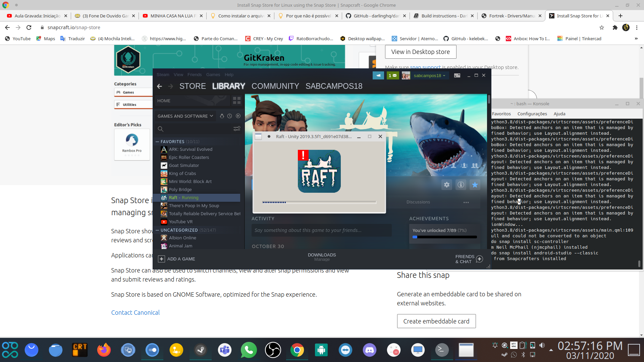Open the View menu in Steam
The width and height of the screenshot is (644, 362).
[x=178, y=75]
